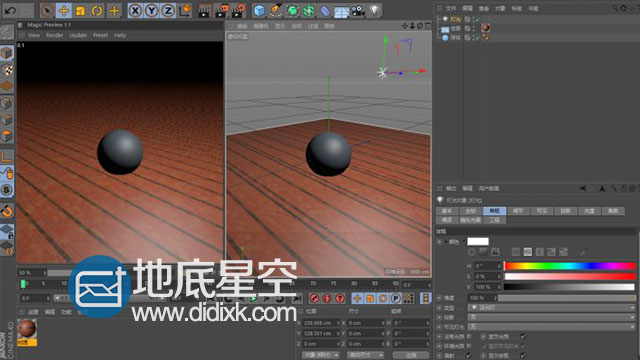Viewport: 640px width, 360px height.
Task: Open the light 类型 dropdown
Action: 551,307
